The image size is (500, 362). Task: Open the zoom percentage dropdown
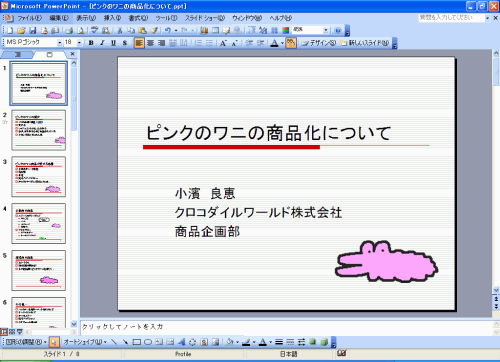pyautogui.click(x=326, y=30)
